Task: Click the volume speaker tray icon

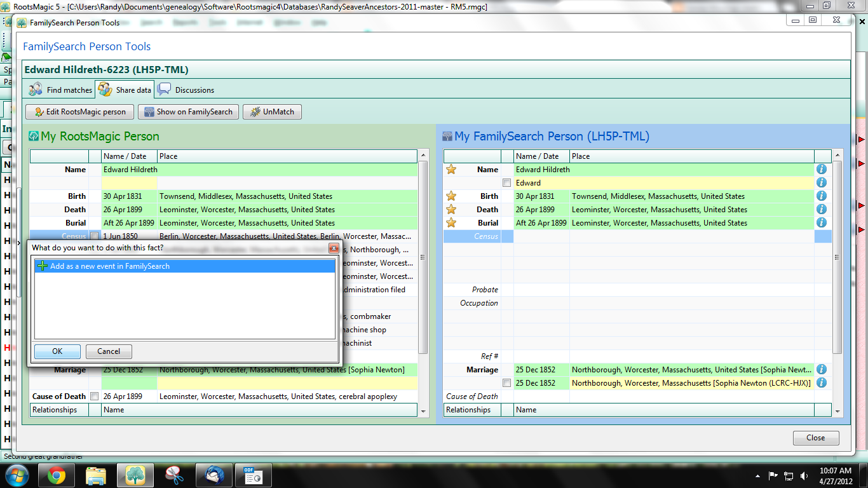Action: (804, 475)
